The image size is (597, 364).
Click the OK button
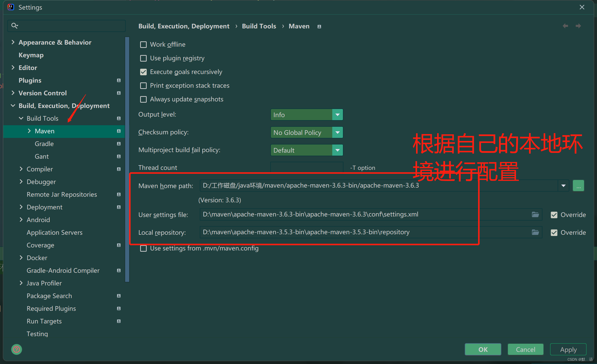point(483,350)
